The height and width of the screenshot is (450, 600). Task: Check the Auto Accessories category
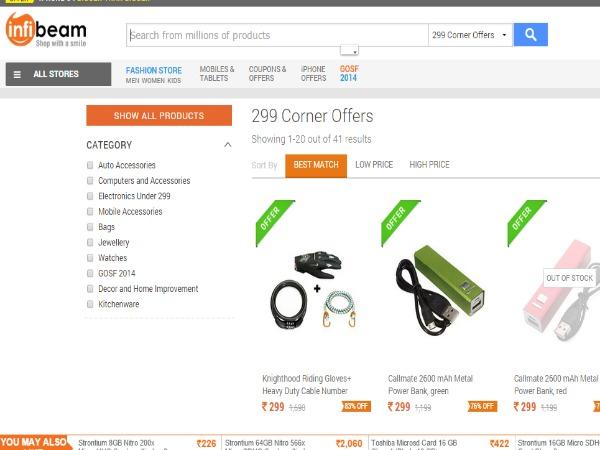pyautogui.click(x=90, y=165)
